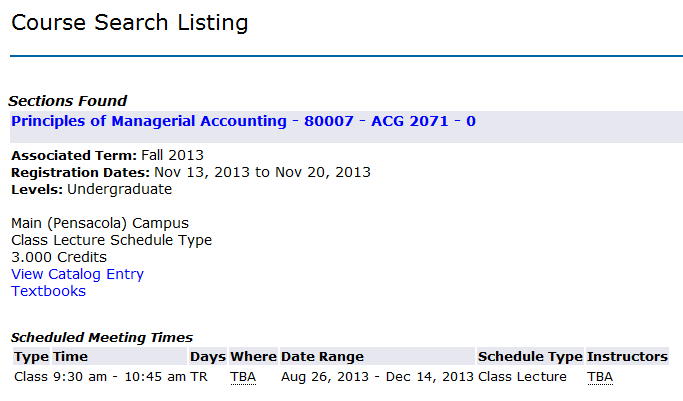Click the Associated Term label
This screenshot has height=401, width=683.
pyautogui.click(x=74, y=155)
